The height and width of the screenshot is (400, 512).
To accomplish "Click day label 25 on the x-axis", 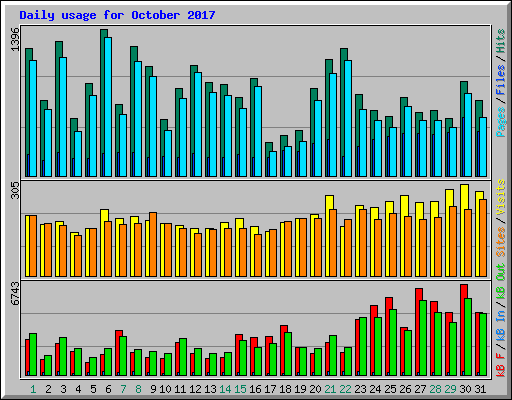I will pos(390,389).
